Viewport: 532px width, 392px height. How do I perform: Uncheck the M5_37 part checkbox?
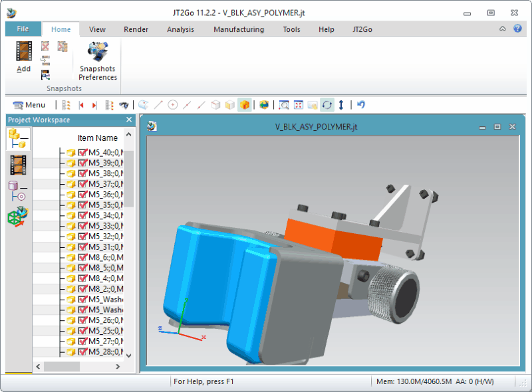[82, 184]
